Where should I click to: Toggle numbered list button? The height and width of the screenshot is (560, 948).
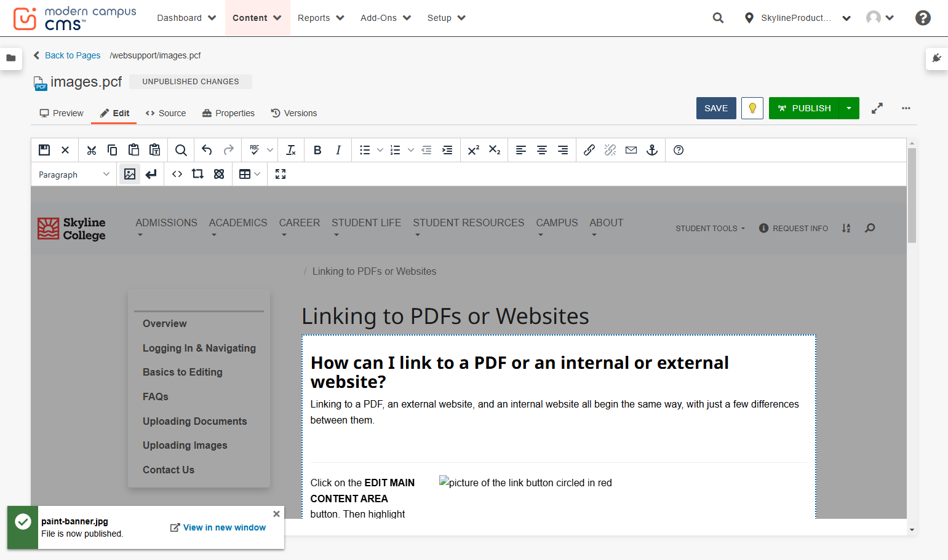(x=396, y=150)
